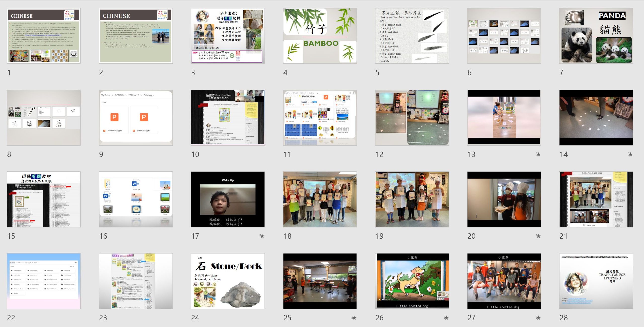Select slide 27 students seated singing
The height and width of the screenshot is (327, 644).
tap(504, 281)
